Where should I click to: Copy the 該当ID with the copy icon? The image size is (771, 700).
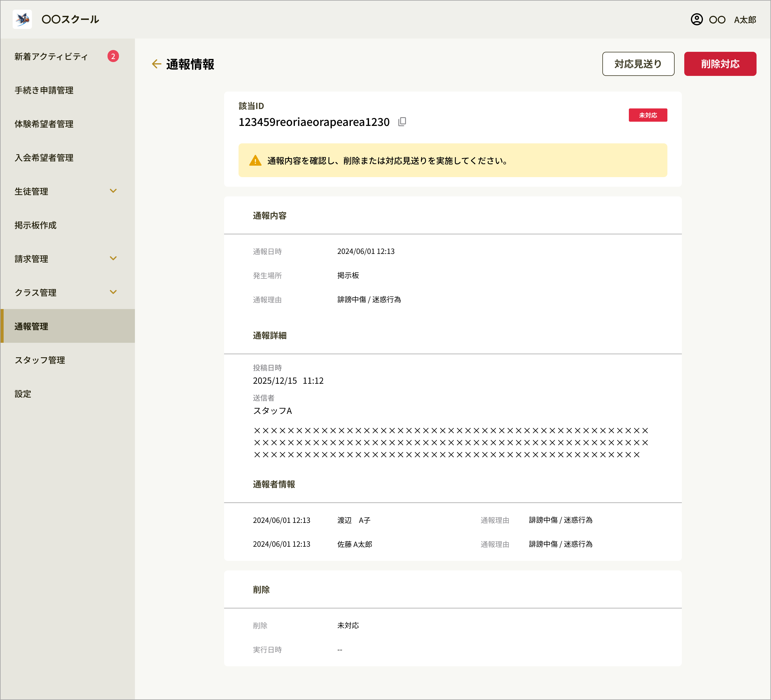[402, 122]
